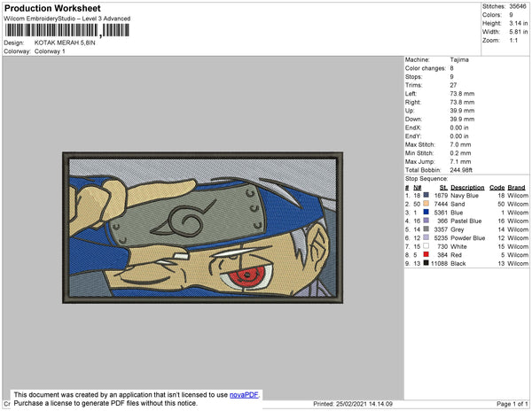Click the embroidery design preview image
Viewport: 532px width, 411px height.
[x=202, y=228]
